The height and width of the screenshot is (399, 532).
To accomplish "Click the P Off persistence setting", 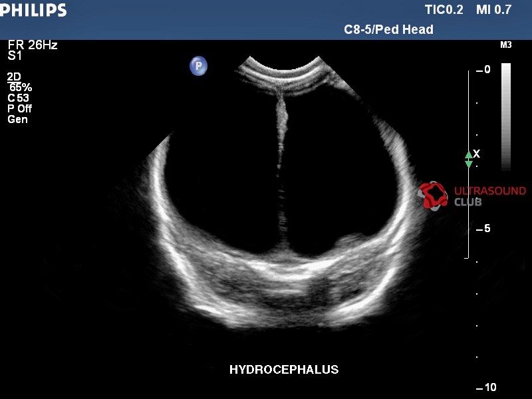I will click(20, 108).
